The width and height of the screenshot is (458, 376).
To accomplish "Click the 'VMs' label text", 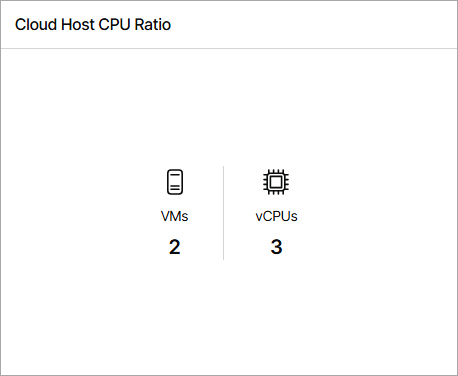I will pyautogui.click(x=174, y=216).
